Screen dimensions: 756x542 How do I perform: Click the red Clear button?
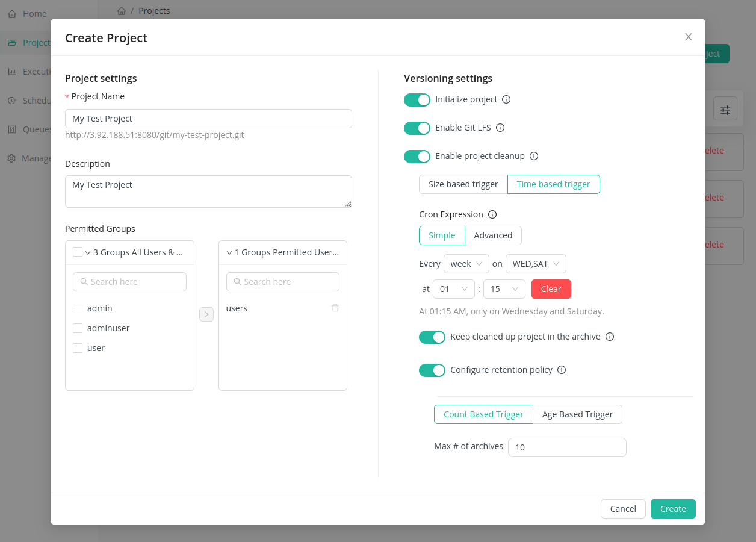tap(551, 289)
